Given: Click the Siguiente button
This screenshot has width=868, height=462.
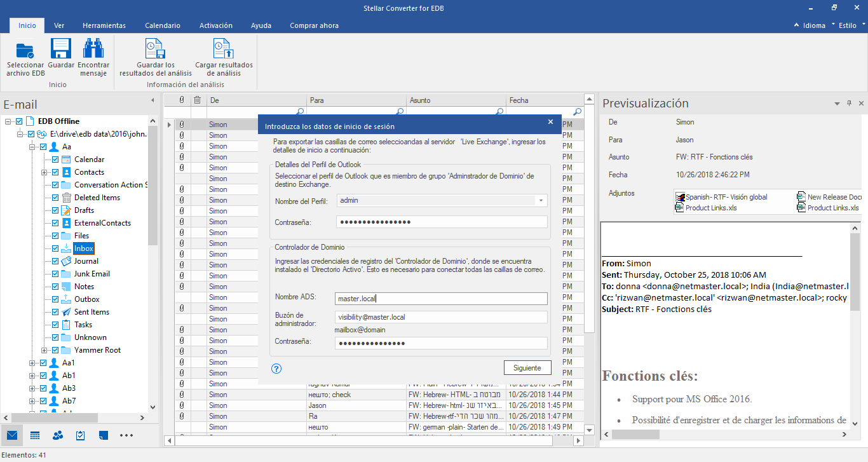Looking at the screenshot, I should pyautogui.click(x=527, y=368).
